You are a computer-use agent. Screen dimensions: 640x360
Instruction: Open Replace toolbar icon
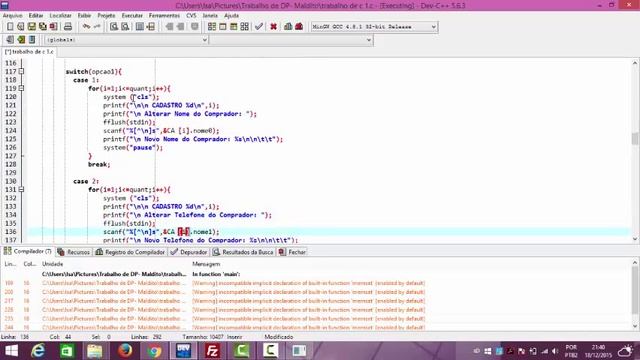click(125, 27)
